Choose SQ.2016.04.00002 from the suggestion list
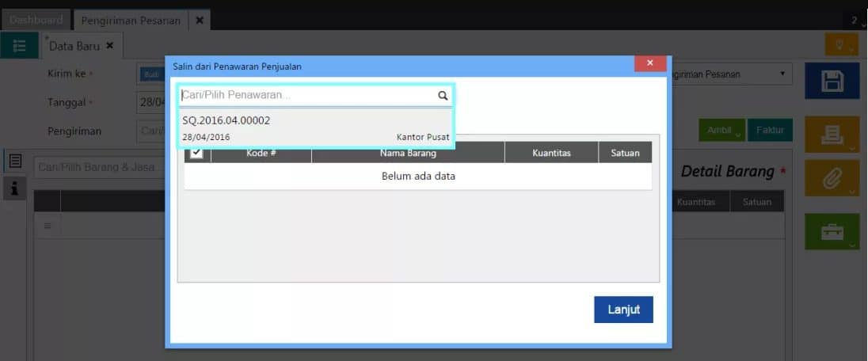Viewport: 868px width, 361px height. coord(315,128)
